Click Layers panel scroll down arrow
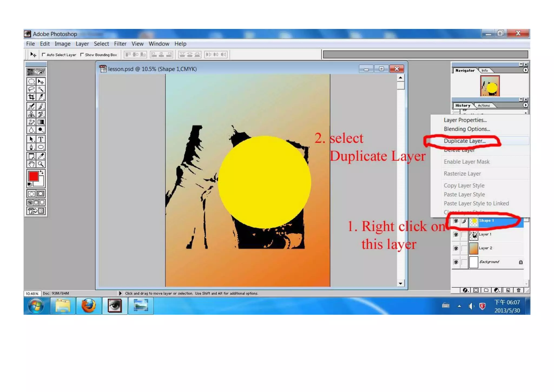Screen dimensions: 554x392 click(x=526, y=284)
